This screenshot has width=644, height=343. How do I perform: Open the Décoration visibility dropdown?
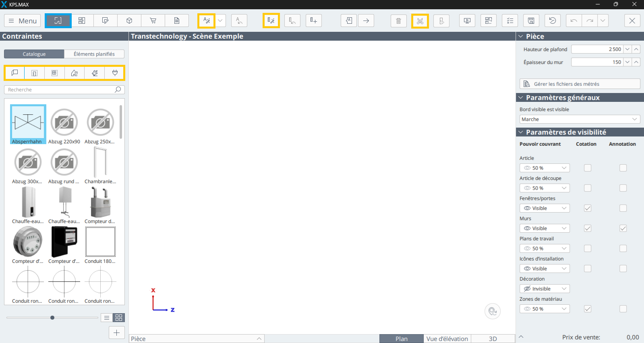click(x=545, y=289)
